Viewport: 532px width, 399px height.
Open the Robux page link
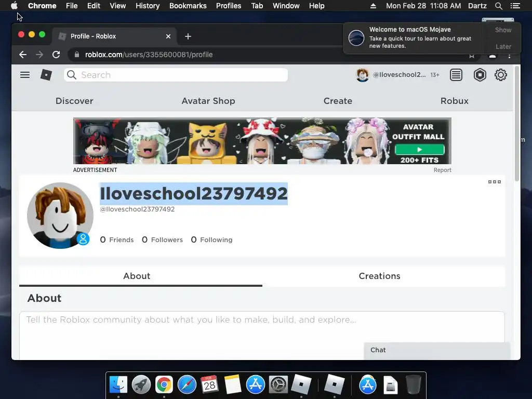454,101
